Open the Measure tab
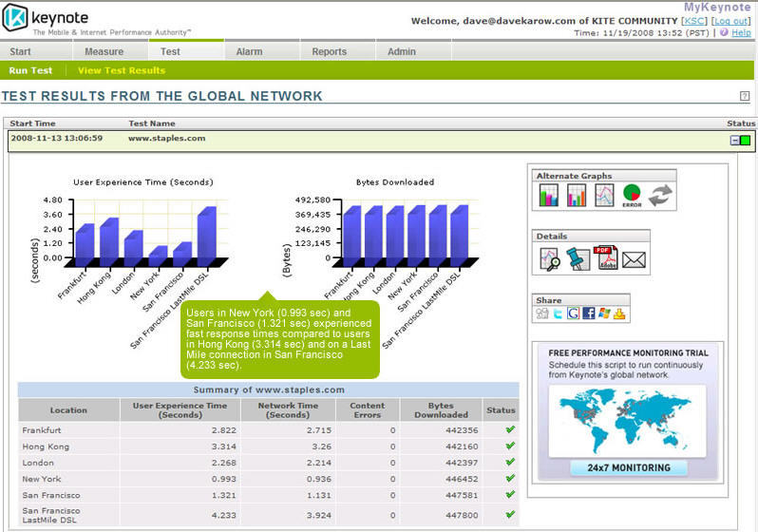Screen dimensions: 758x532 pos(110,51)
